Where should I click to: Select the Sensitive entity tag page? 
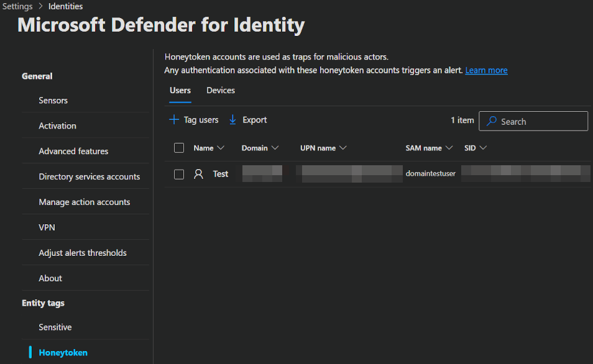(55, 327)
